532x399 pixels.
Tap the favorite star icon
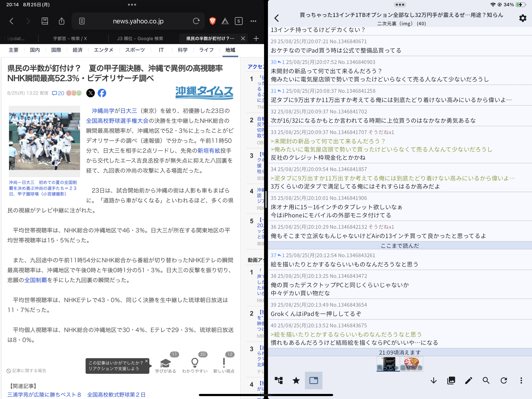point(296,380)
